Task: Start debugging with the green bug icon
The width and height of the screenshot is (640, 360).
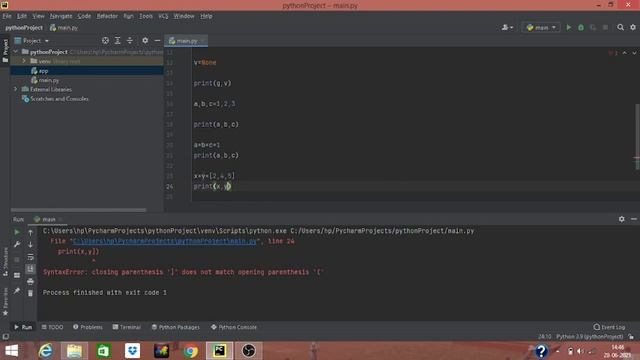Action: pyautogui.click(x=581, y=27)
